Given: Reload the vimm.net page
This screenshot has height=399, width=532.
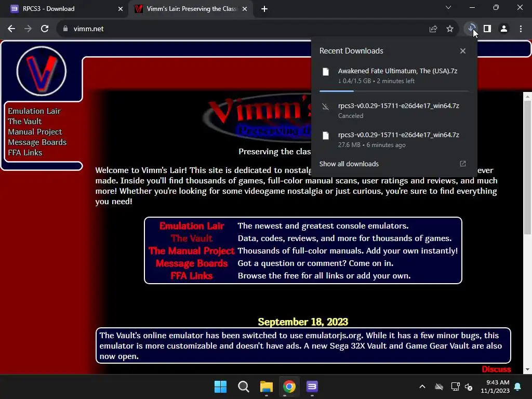Looking at the screenshot, I should 45,29.
